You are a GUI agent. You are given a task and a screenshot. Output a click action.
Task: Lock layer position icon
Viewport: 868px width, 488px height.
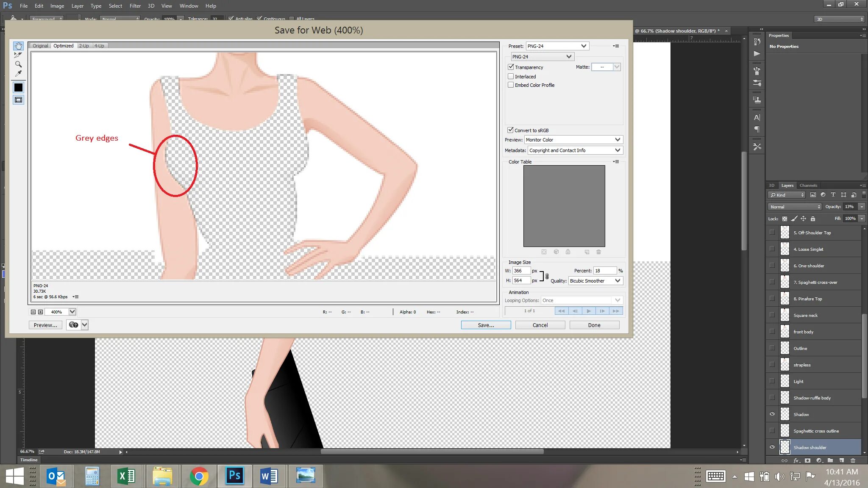[803, 219]
